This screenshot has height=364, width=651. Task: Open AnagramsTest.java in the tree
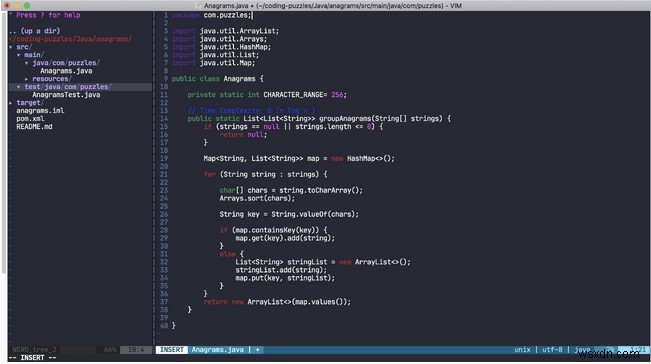[66, 95]
